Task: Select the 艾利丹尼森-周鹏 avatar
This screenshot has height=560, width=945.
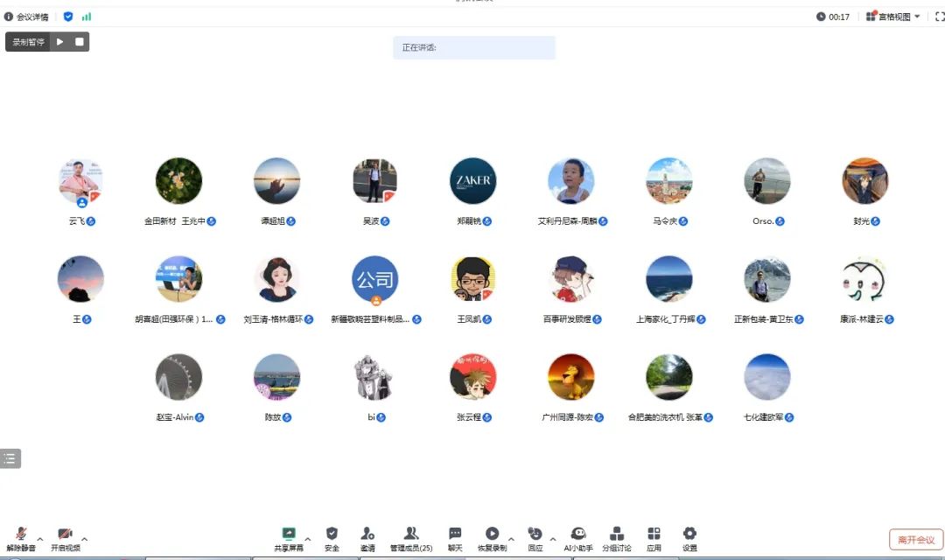Action: click(570, 181)
